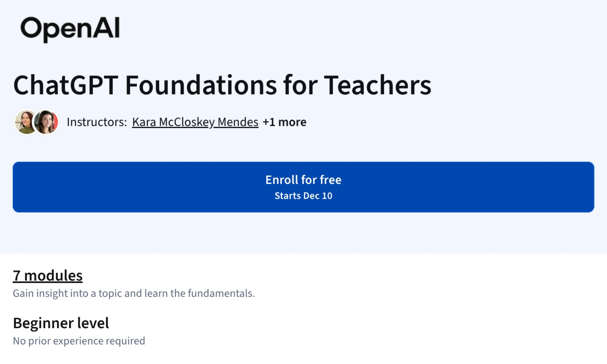The height and width of the screenshot is (364, 607).
Task: Click the No prior experience required text
Action: tap(79, 341)
